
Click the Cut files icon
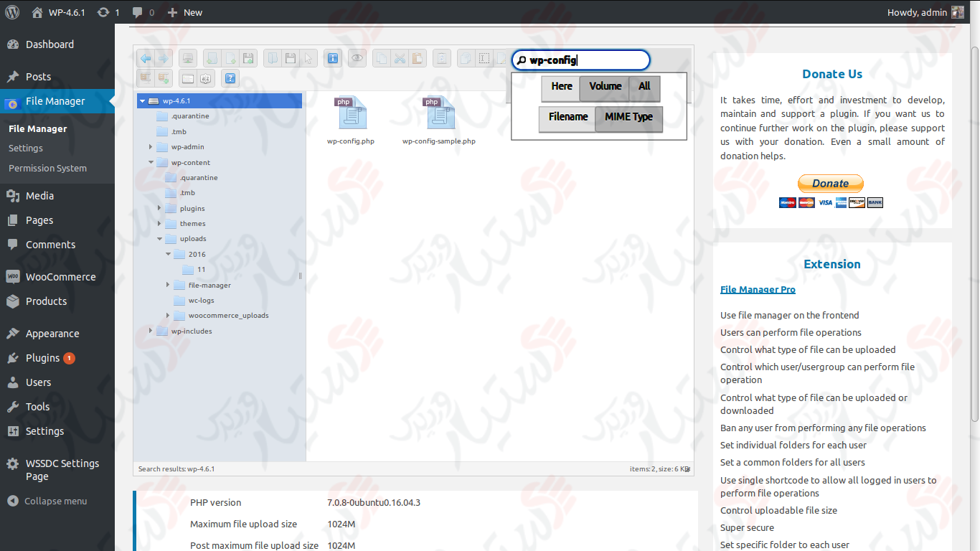[x=400, y=58]
